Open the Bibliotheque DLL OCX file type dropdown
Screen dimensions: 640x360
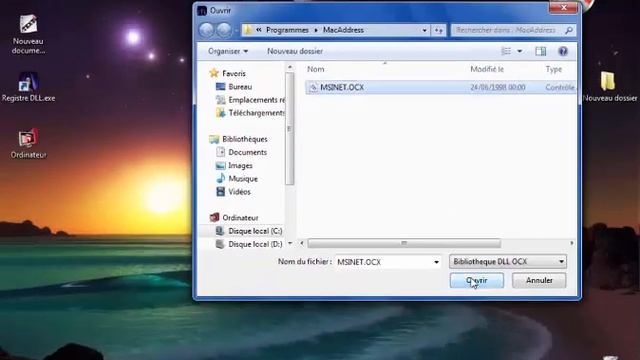pyautogui.click(x=508, y=262)
